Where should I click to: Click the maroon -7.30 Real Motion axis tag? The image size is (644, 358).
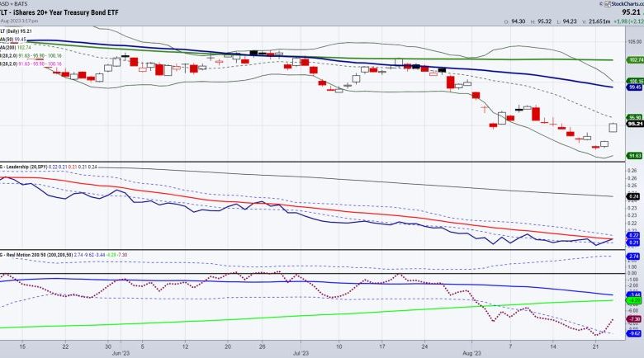point(634,319)
